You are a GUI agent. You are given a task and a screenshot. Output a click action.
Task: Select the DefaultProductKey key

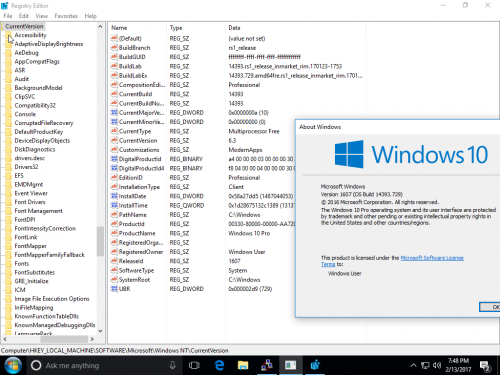[39, 132]
